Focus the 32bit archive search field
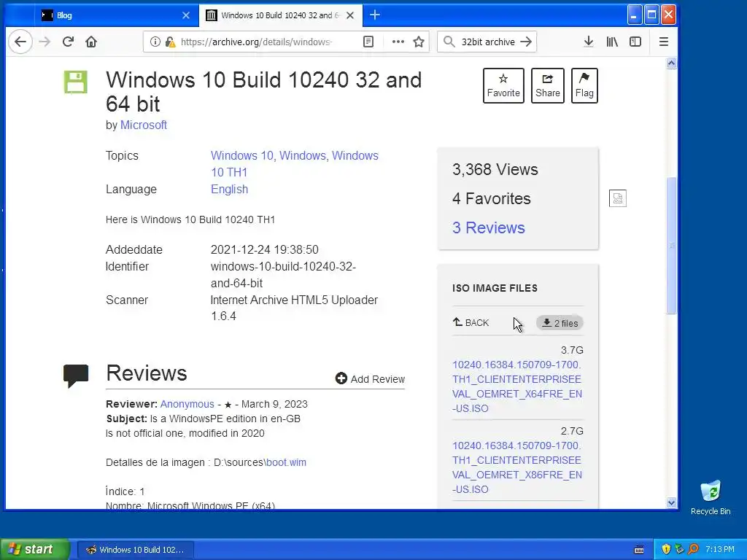Screen dimensions: 747x560 tap(488, 42)
